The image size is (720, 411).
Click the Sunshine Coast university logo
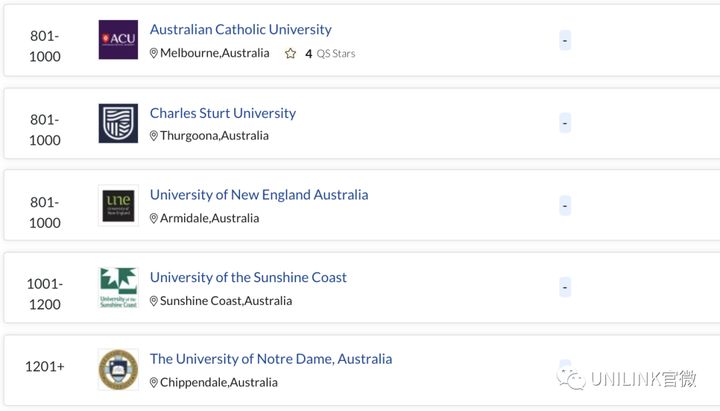[x=118, y=287]
